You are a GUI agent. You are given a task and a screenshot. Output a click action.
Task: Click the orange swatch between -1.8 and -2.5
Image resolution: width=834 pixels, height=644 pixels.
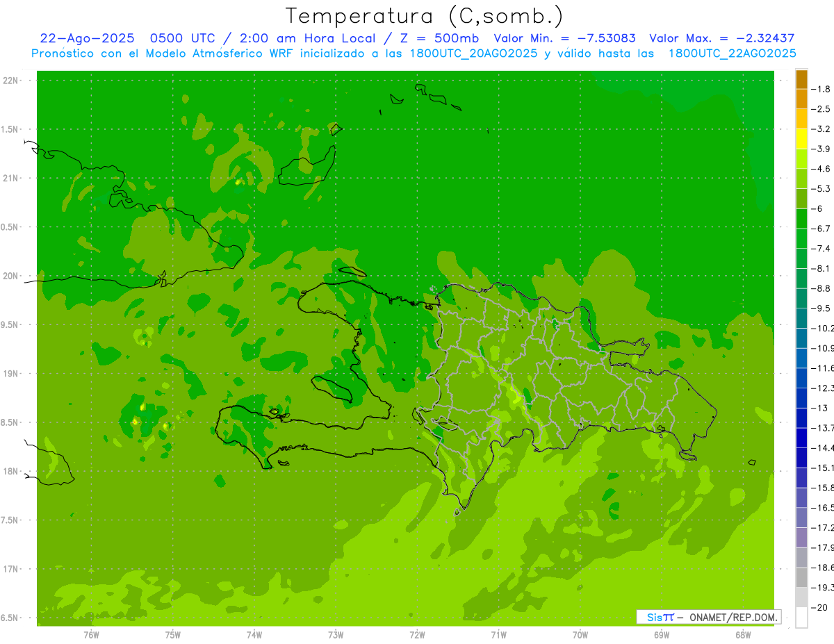(801, 99)
